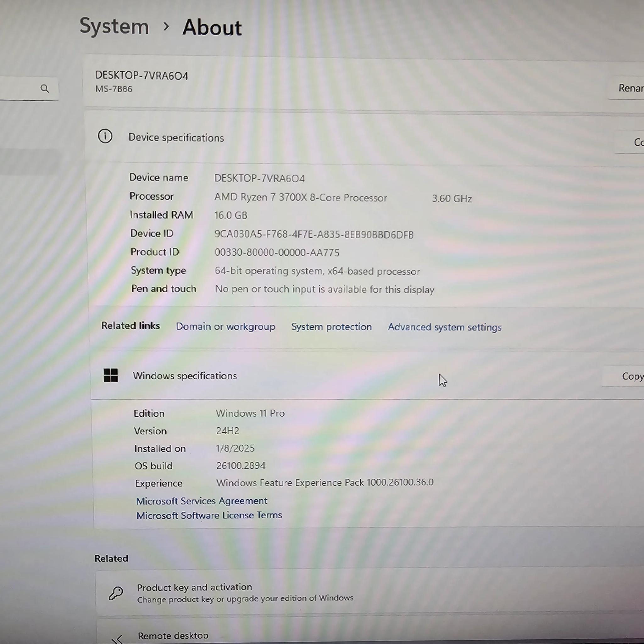The image size is (644, 644).
Task: Open Remote desktop settings
Action: [370, 632]
